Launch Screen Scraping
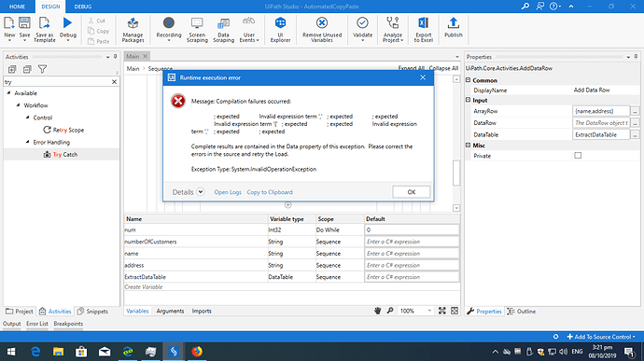Image resolution: width=644 pixels, height=361 pixels. pyautogui.click(x=197, y=30)
